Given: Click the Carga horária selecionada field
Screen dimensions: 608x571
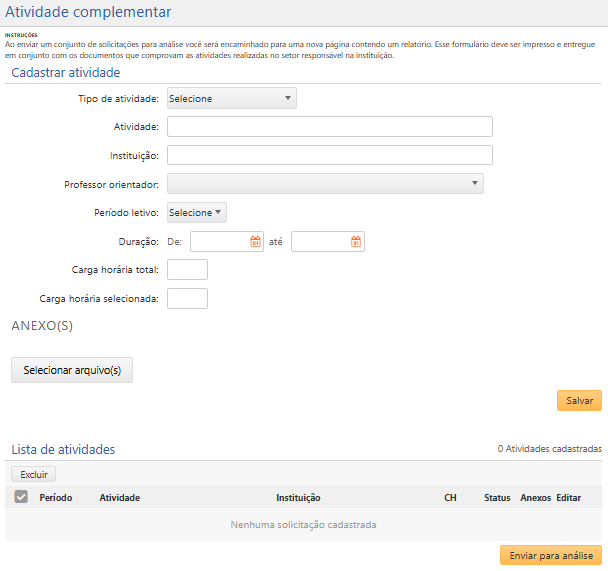Looking at the screenshot, I should [187, 298].
